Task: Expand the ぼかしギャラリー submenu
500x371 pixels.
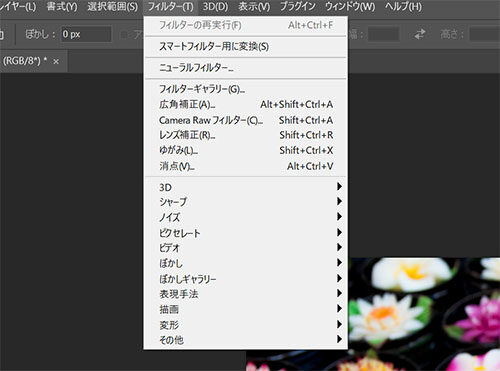Action: pyautogui.click(x=246, y=279)
